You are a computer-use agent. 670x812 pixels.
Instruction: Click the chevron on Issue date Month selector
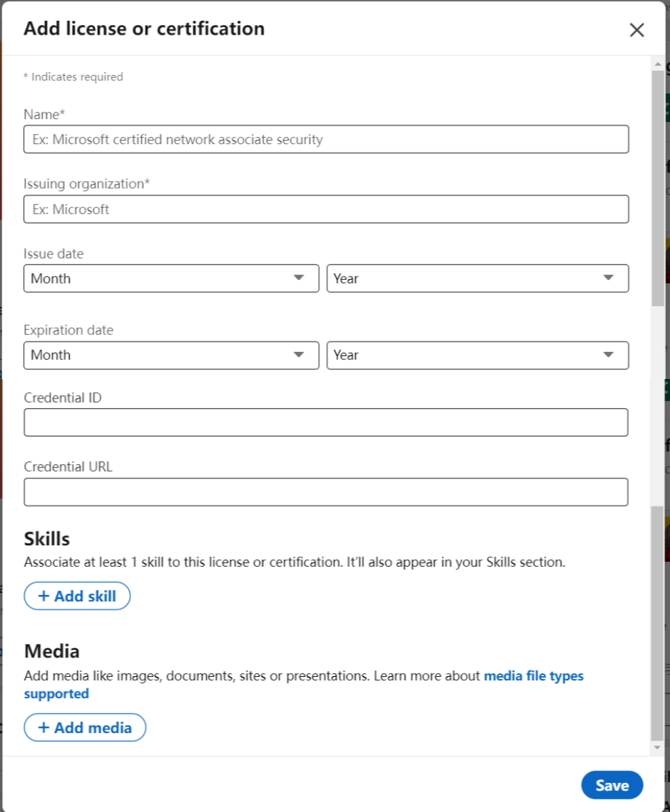298,278
